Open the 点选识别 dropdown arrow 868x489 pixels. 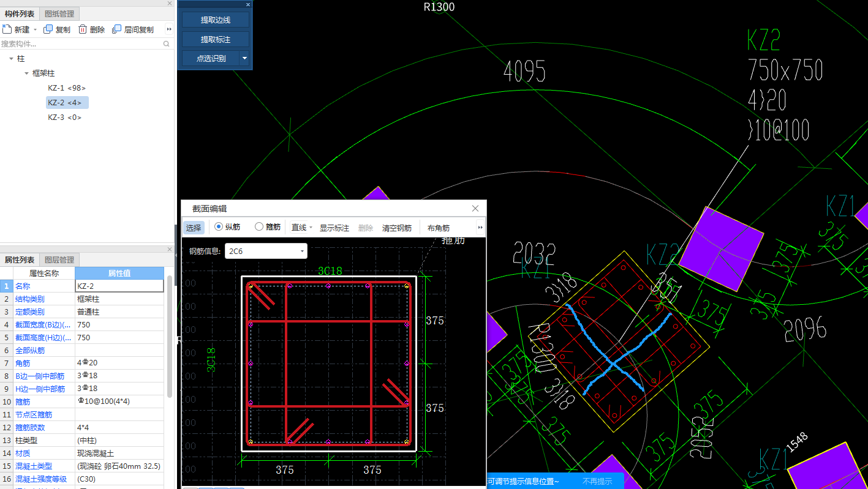[x=244, y=59]
